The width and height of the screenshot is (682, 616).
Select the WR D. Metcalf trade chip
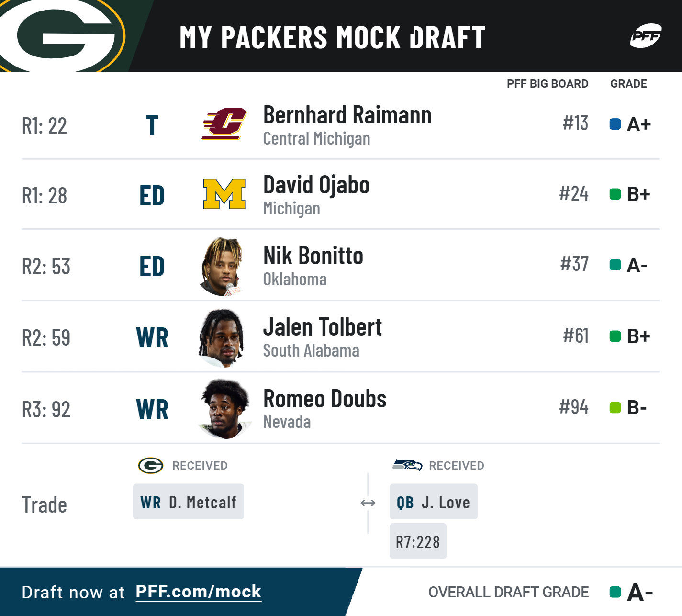189,502
